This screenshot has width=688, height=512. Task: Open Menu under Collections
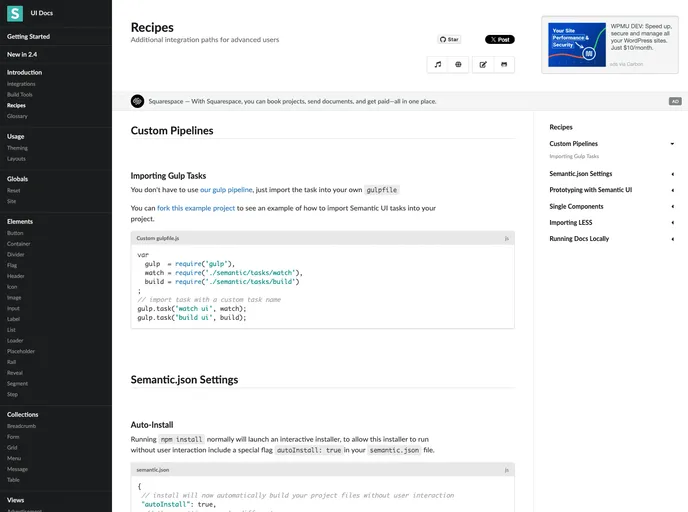coord(14,458)
